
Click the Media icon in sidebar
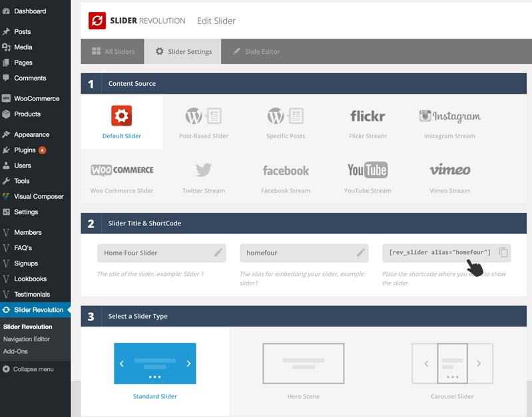point(6,47)
